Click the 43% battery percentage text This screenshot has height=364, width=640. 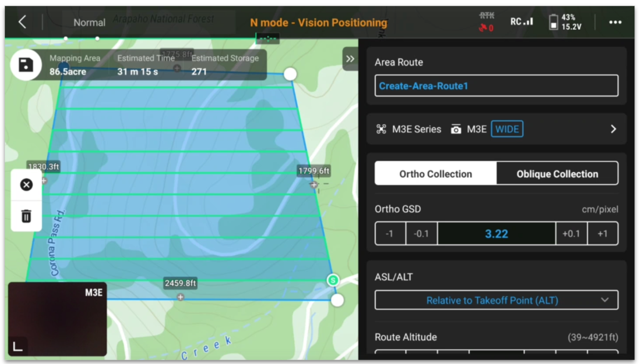coord(568,17)
